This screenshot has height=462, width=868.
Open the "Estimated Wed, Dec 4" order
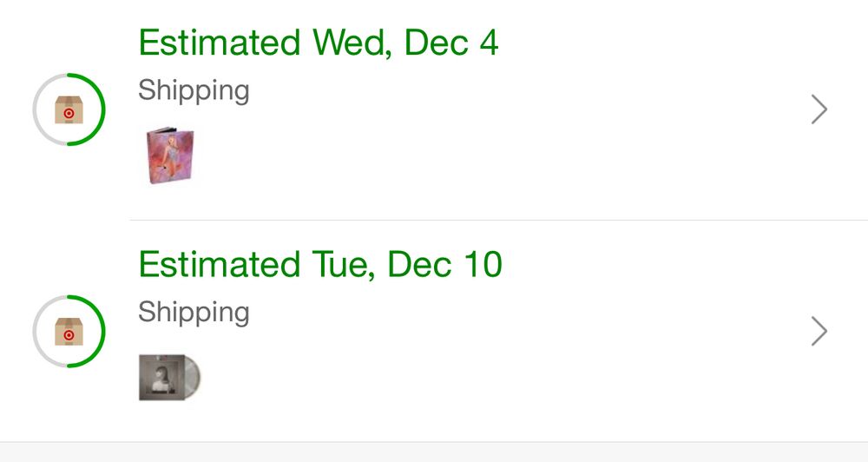[x=318, y=43]
